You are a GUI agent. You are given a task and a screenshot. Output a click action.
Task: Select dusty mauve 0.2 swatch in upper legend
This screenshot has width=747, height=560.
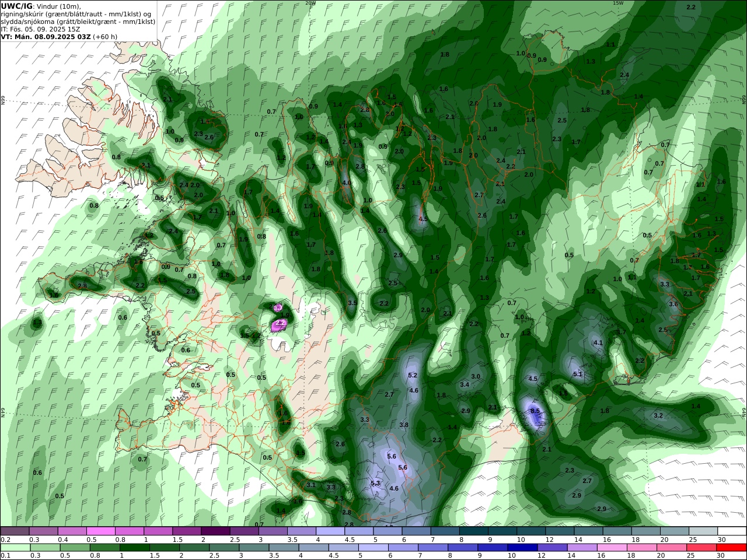click(15, 531)
